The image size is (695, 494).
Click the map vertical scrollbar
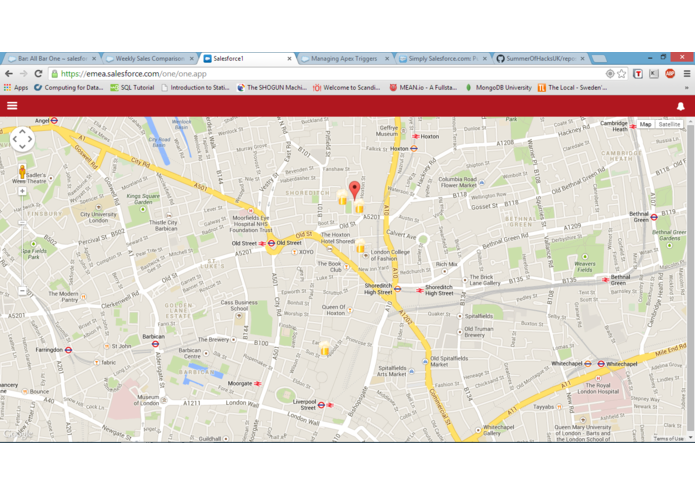click(691, 279)
